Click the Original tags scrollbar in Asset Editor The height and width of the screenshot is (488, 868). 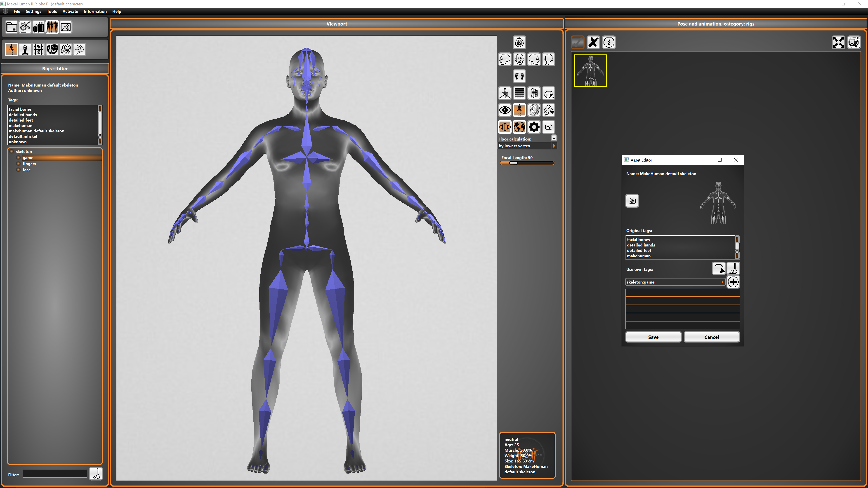tap(737, 248)
